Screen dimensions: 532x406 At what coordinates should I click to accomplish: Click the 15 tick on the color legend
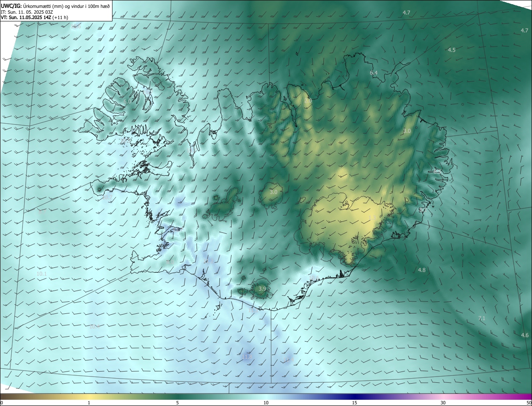355,403
